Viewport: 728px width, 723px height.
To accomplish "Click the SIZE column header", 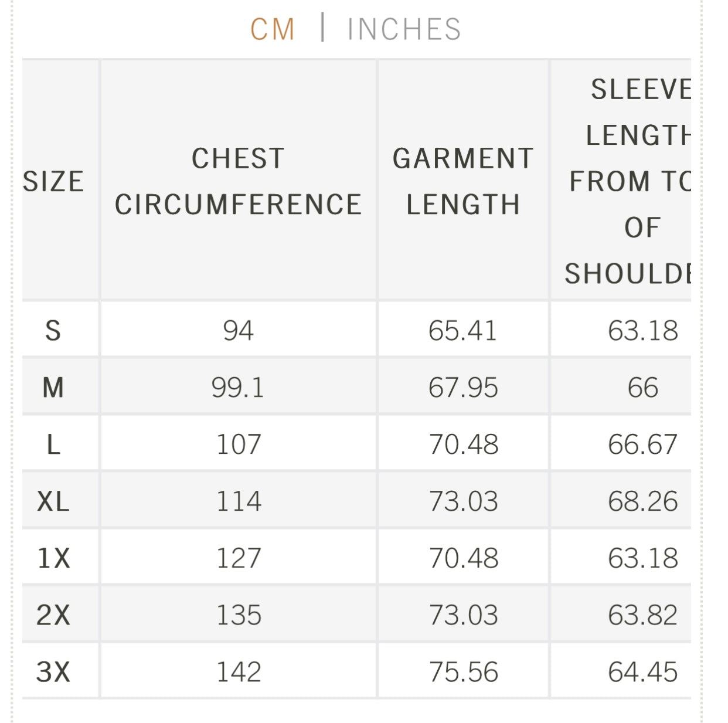I will point(53,181).
